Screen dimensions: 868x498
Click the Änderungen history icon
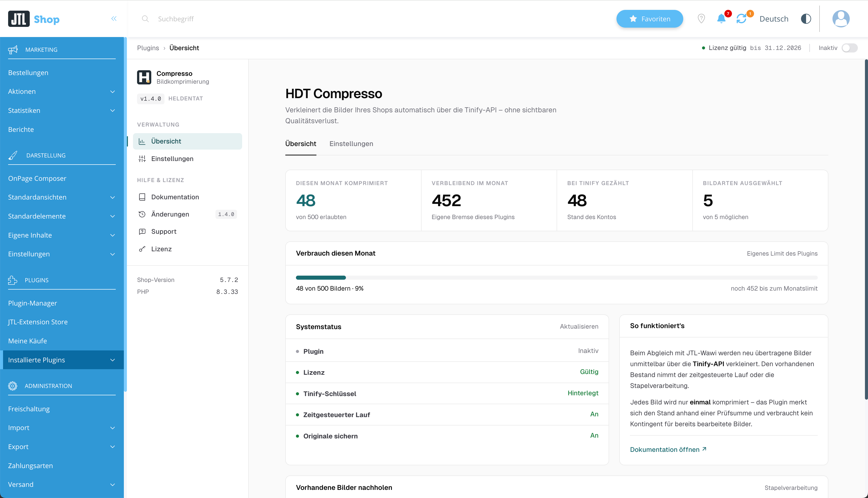pyautogui.click(x=142, y=214)
